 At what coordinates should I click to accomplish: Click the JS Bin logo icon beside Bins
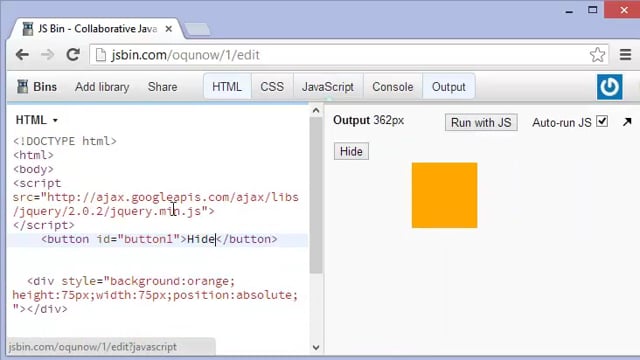[22, 87]
